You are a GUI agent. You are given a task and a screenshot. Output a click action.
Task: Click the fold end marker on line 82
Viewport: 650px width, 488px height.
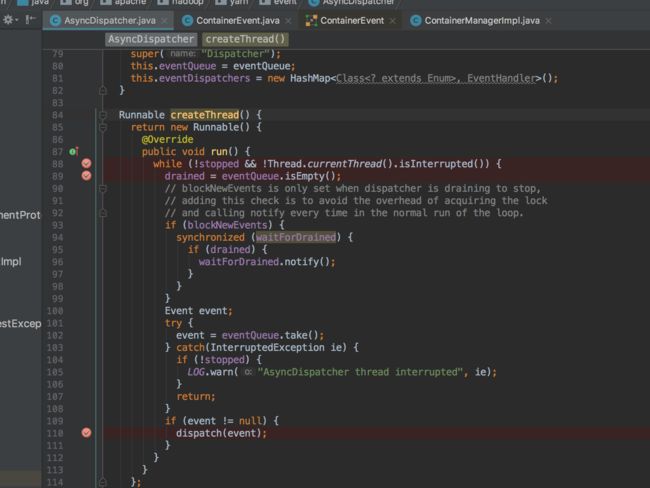pos(103,90)
